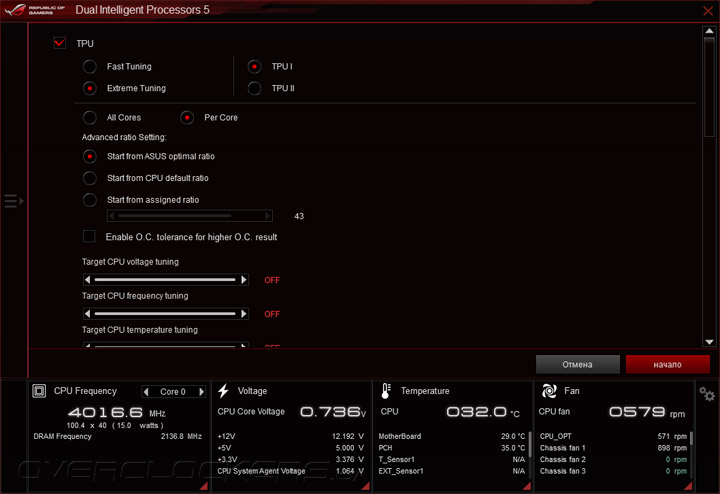Click the Отмена button
Image resolution: width=720 pixels, height=494 pixels.
578,365
